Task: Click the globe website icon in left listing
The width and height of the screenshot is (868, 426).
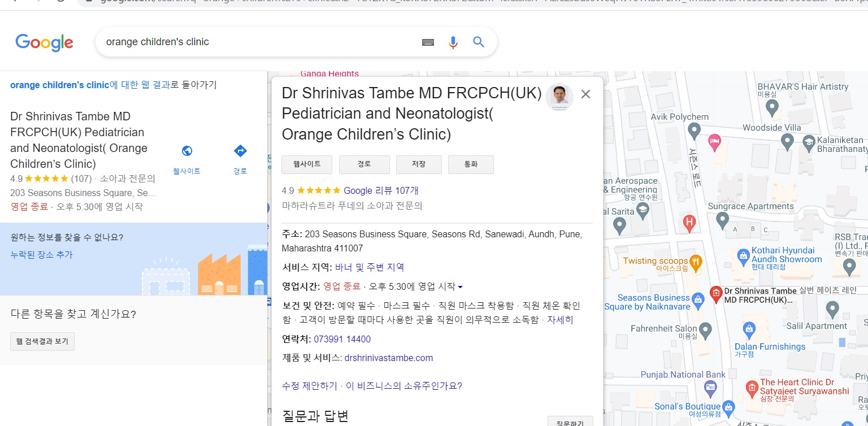Action: pos(187,151)
